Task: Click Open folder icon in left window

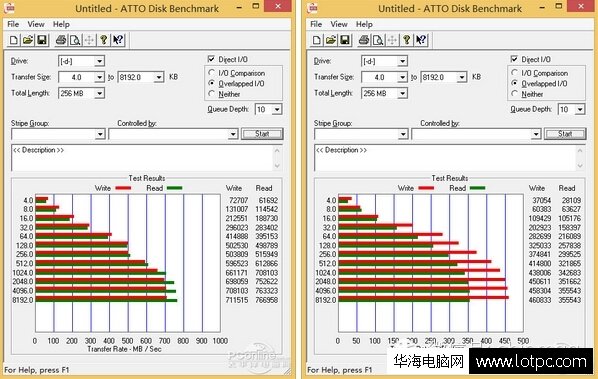Action: pyautogui.click(x=28, y=40)
